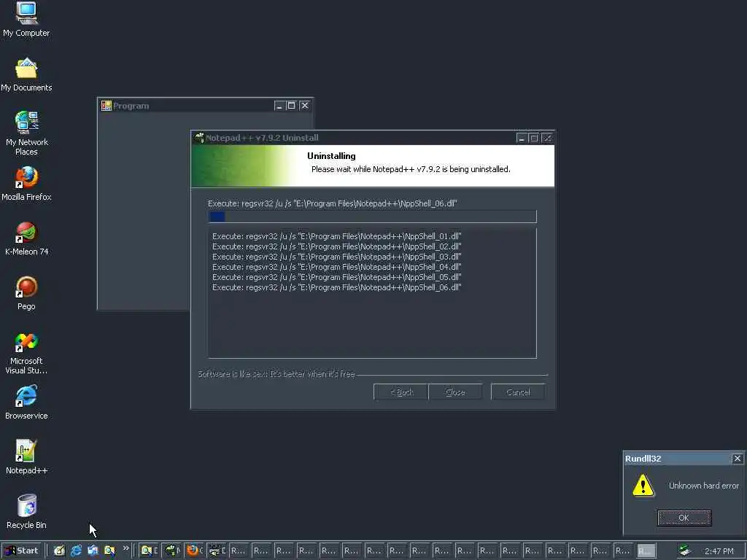
Task: Close the Rundll32 error dialog with X
Action: pos(738,459)
